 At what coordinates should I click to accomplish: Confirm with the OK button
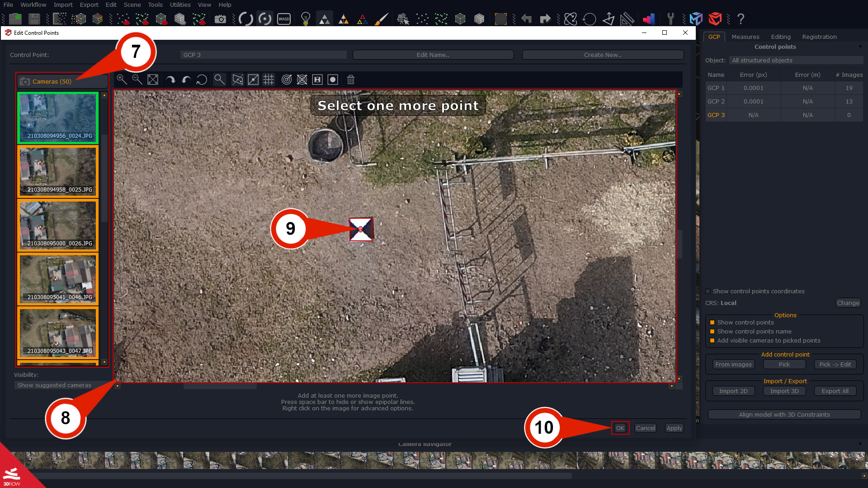click(620, 428)
